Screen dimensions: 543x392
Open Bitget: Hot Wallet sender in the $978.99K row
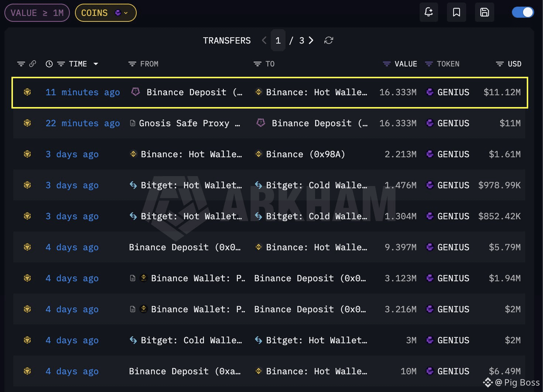(191, 185)
